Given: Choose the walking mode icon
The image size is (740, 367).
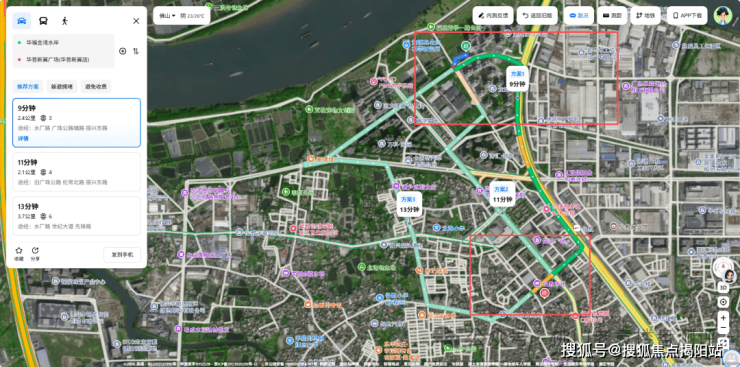Looking at the screenshot, I should coord(65,21).
